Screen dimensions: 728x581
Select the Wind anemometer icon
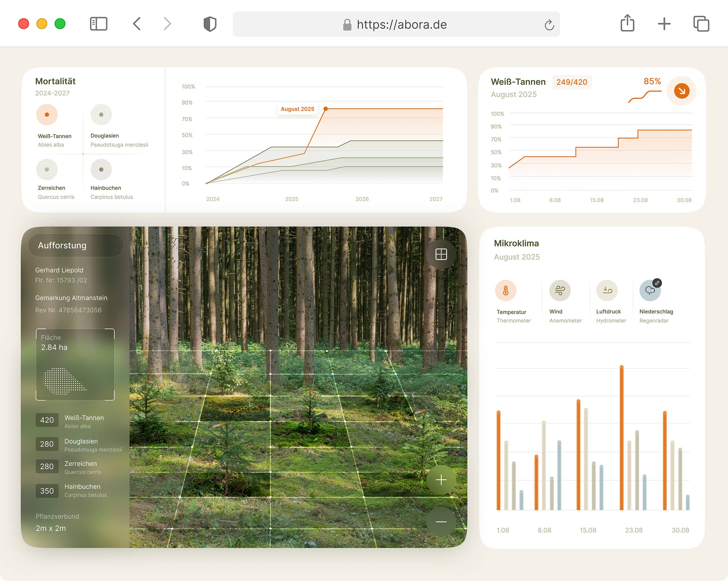click(x=560, y=290)
